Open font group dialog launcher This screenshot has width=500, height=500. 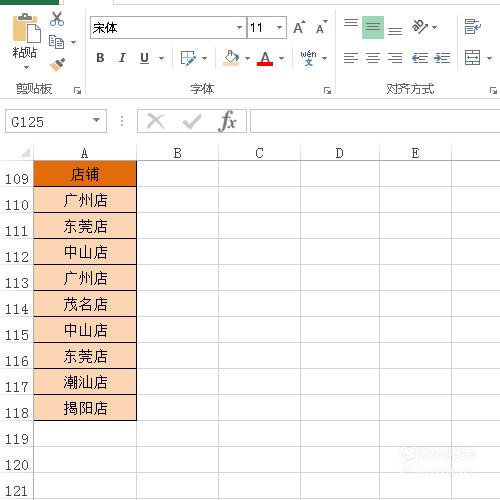click(327, 90)
